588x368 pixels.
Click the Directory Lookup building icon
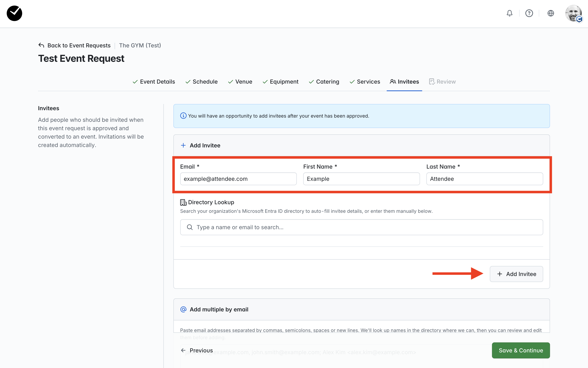(x=183, y=202)
